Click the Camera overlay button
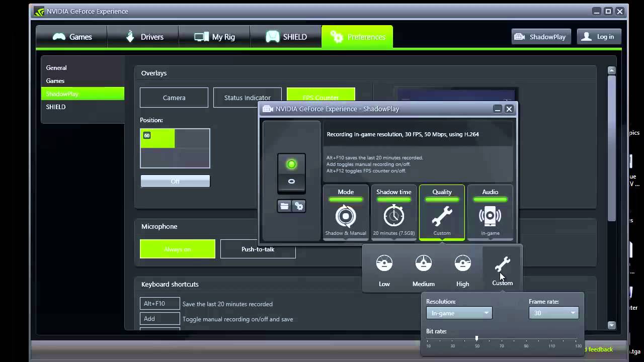The image size is (644, 362). 174,98
